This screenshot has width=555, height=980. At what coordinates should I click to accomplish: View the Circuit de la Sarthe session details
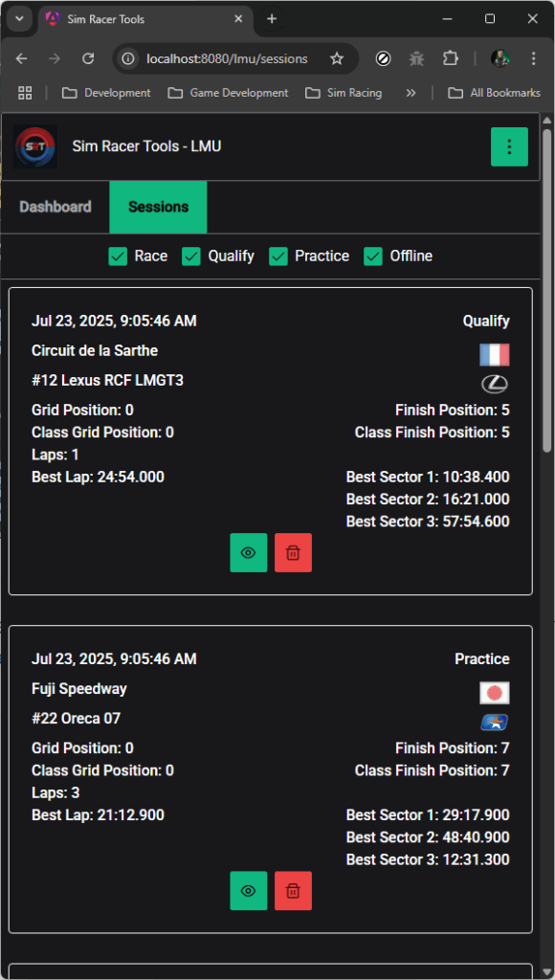pyautogui.click(x=249, y=552)
